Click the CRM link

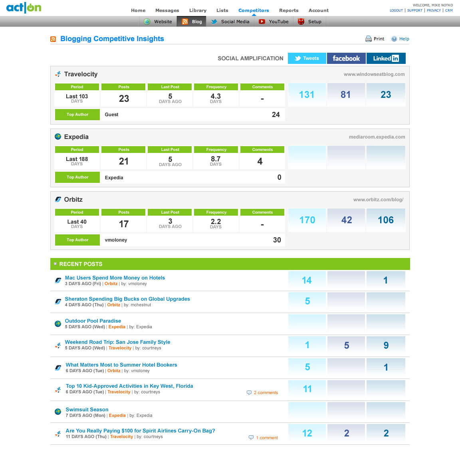click(x=449, y=10)
